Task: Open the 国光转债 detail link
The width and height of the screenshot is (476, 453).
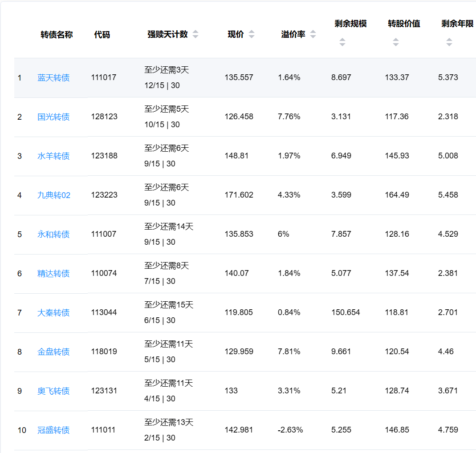Action: point(53,117)
